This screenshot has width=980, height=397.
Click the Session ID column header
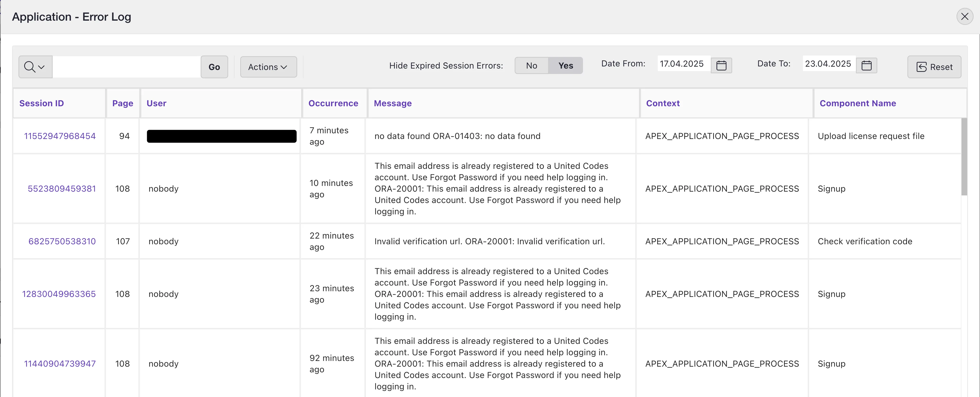[42, 103]
